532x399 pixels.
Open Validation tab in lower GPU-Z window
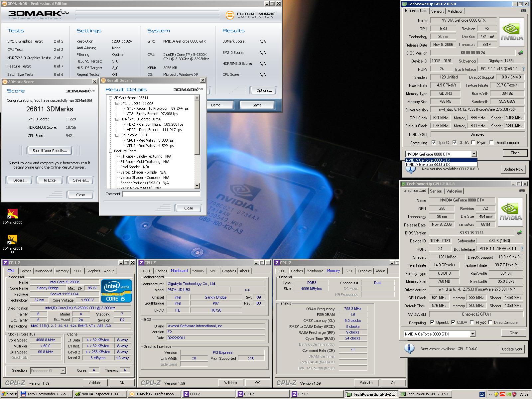coord(454,191)
